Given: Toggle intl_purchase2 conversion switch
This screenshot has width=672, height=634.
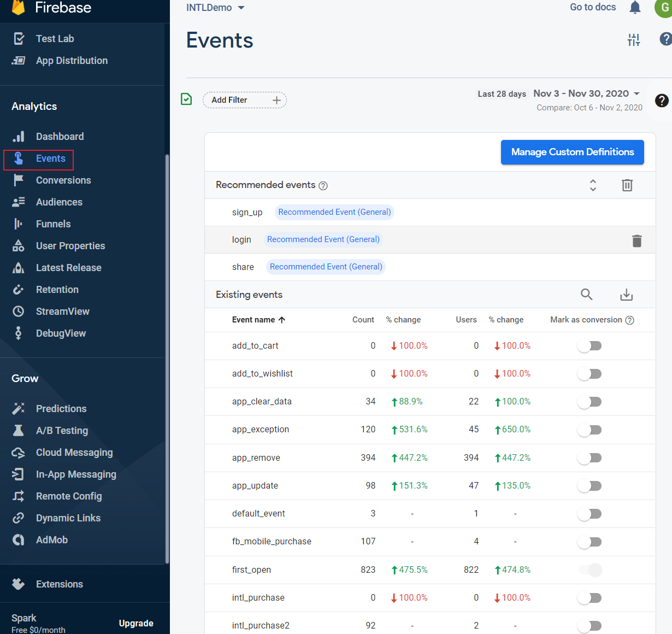Looking at the screenshot, I should tap(590, 625).
